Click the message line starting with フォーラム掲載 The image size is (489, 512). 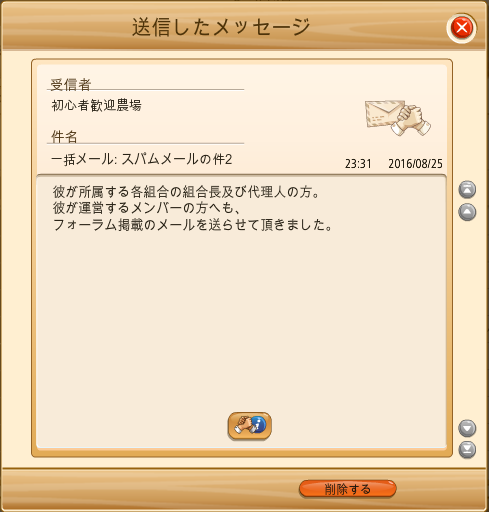[193, 225]
